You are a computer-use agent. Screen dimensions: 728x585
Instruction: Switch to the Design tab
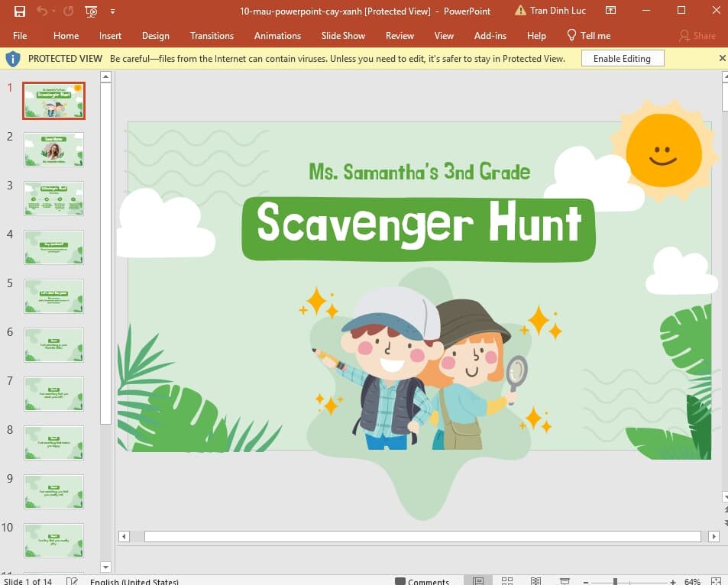pos(156,35)
